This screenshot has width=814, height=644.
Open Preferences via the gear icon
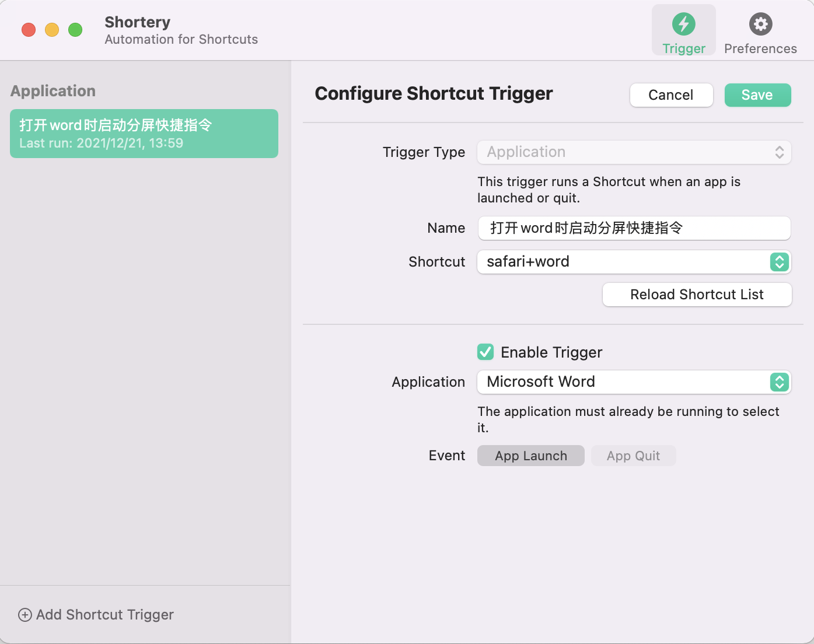760,24
